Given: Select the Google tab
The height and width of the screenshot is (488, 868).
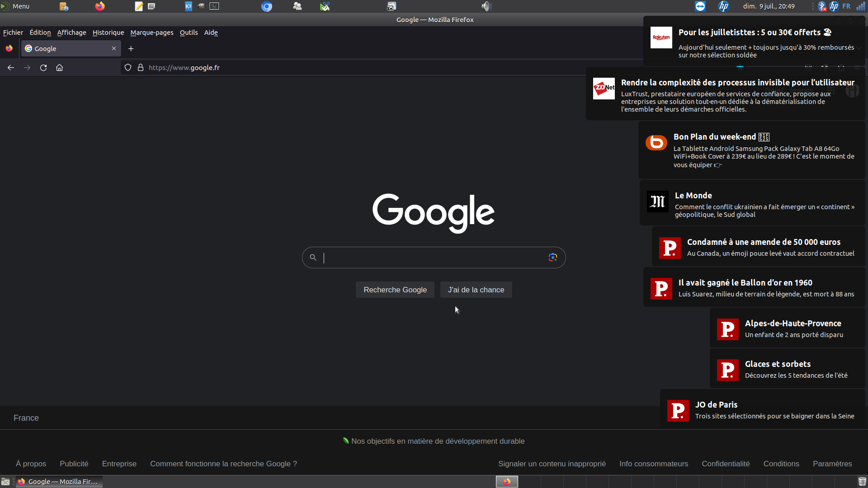Looking at the screenshot, I should click(x=71, y=48).
